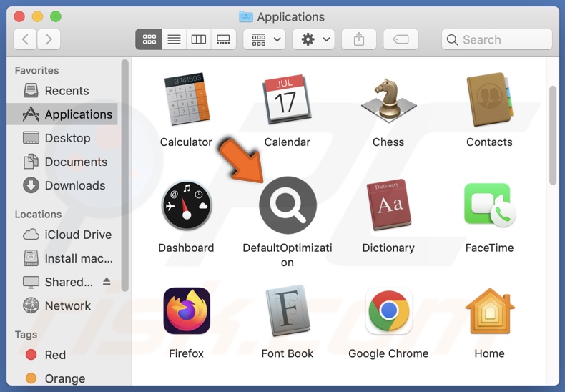This screenshot has width=565, height=392.
Task: Click the sidebar vertical scrollbar
Action: 124,175
